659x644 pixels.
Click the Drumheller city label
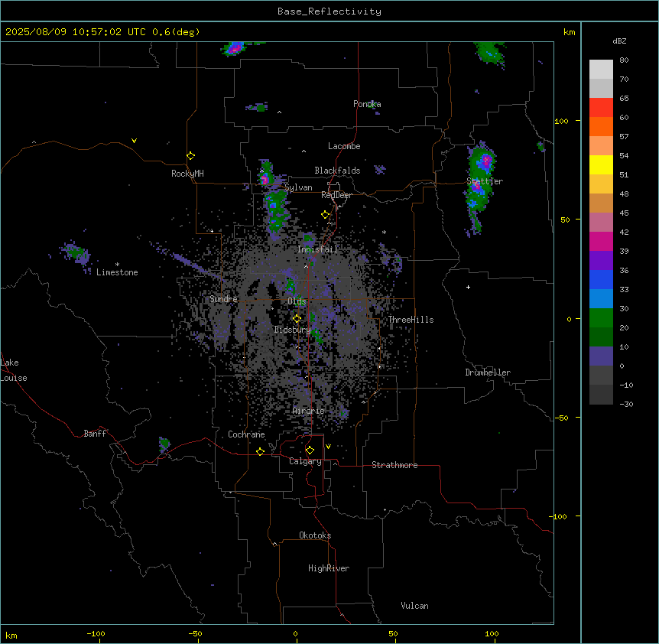click(488, 372)
